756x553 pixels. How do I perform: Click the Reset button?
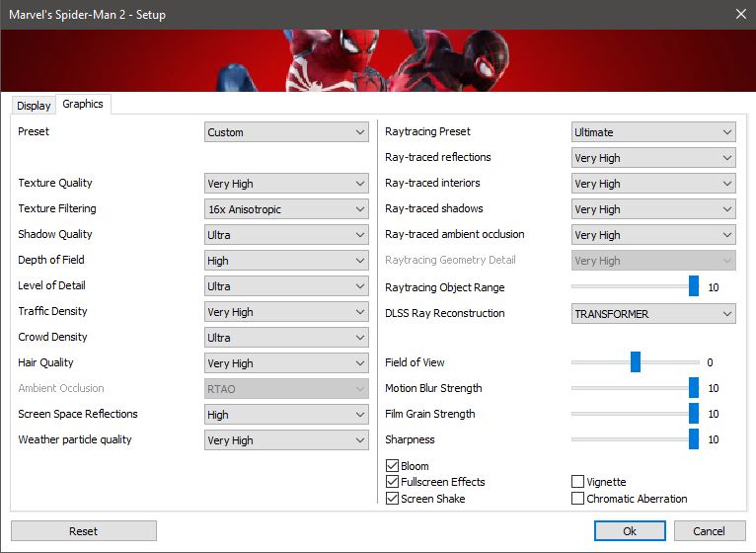pyautogui.click(x=84, y=531)
